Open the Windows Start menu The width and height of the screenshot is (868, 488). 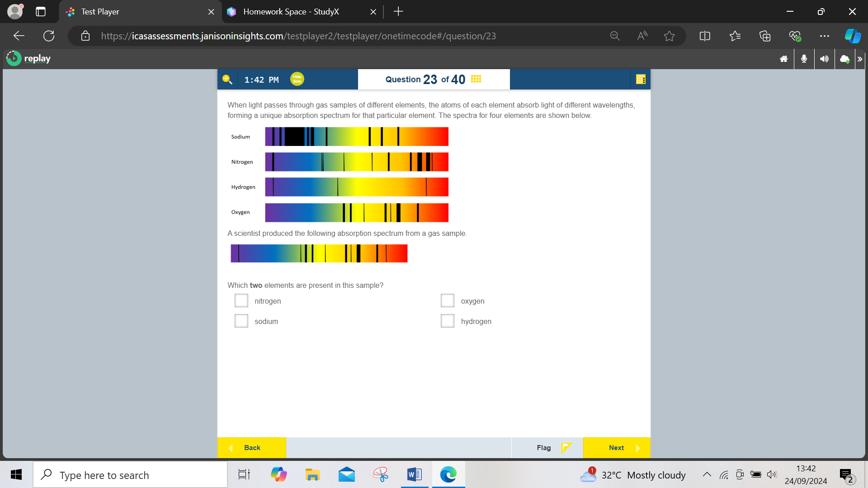16,474
